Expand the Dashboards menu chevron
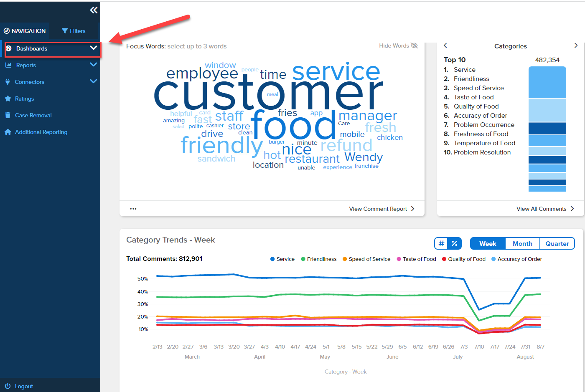This screenshot has width=585, height=392. coord(94,48)
